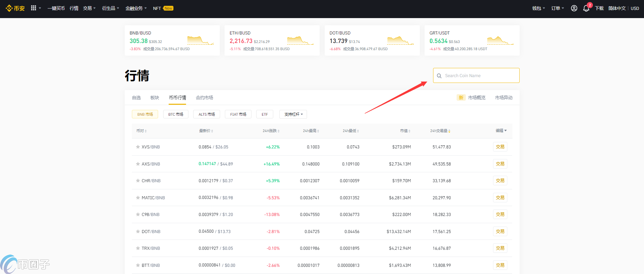Expand the 衍生品 header dropdown
The image size is (644, 274).
click(110, 8)
